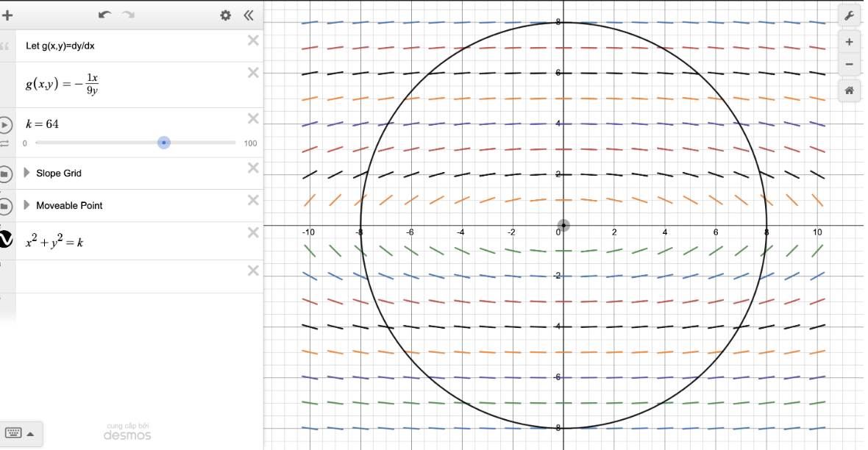The height and width of the screenshot is (450, 868).
Task: Add a new expression item
Action: tap(7, 15)
